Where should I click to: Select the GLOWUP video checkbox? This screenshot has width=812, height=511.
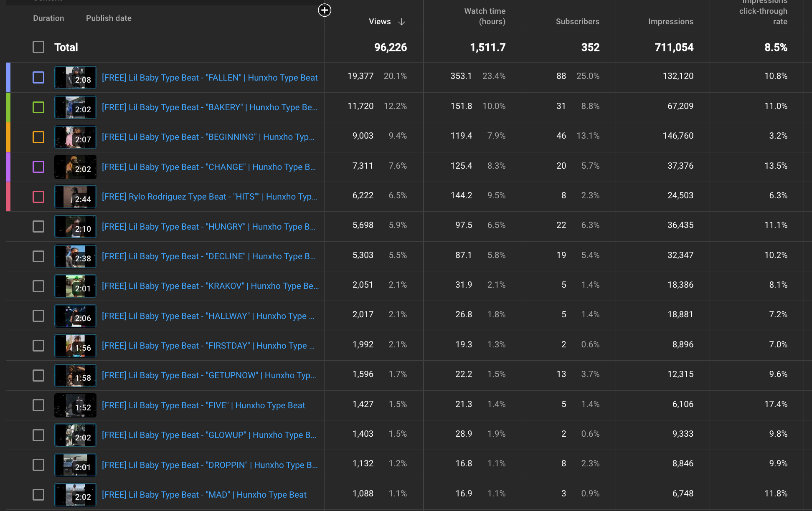click(38, 435)
